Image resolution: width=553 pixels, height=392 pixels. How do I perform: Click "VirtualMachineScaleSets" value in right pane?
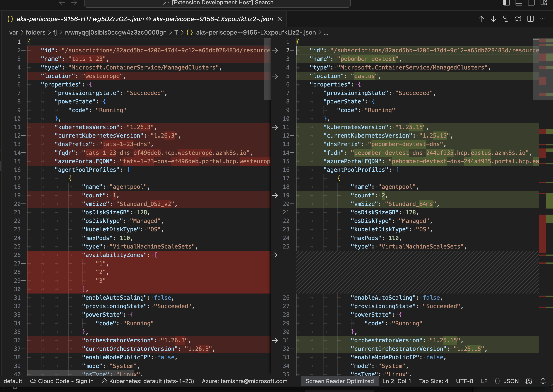(x=421, y=247)
